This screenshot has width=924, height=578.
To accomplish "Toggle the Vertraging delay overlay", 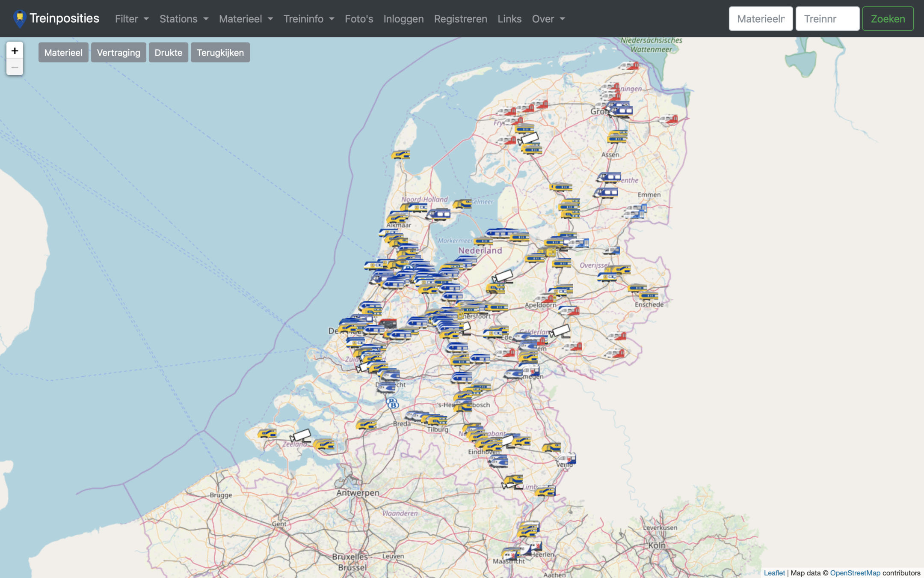I will (x=118, y=53).
